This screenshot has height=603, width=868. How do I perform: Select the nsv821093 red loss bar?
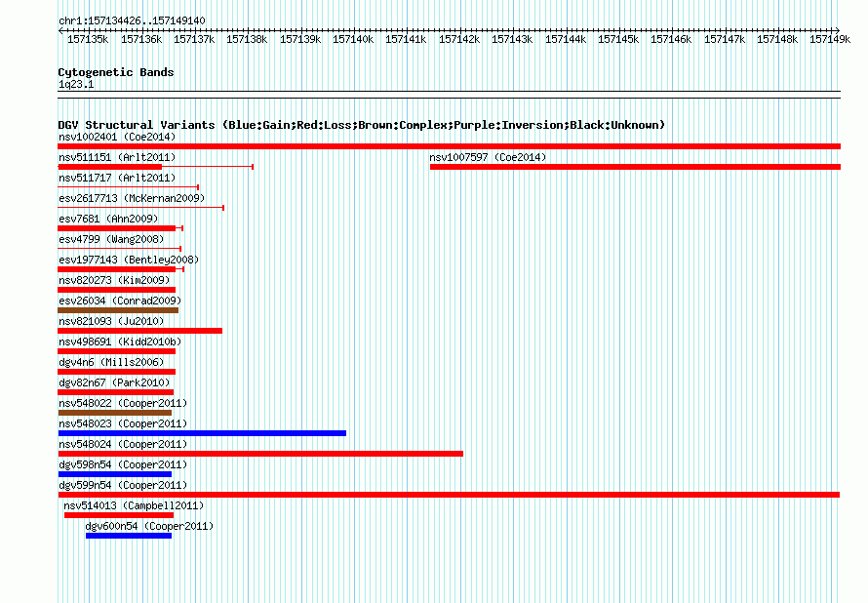click(x=140, y=331)
